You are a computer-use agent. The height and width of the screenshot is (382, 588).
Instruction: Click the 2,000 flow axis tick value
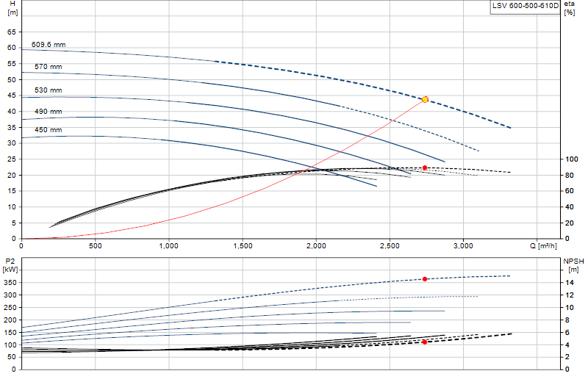click(x=316, y=246)
